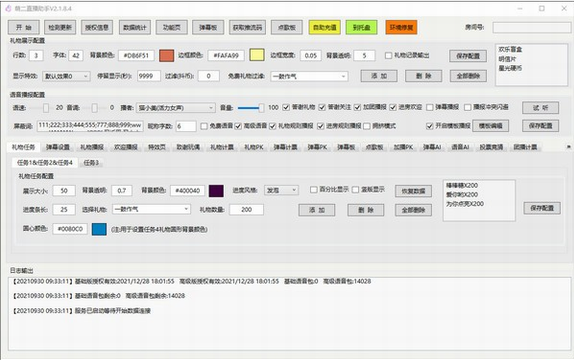
Task: Switch to the 语音AI tab
Action: click(x=460, y=147)
